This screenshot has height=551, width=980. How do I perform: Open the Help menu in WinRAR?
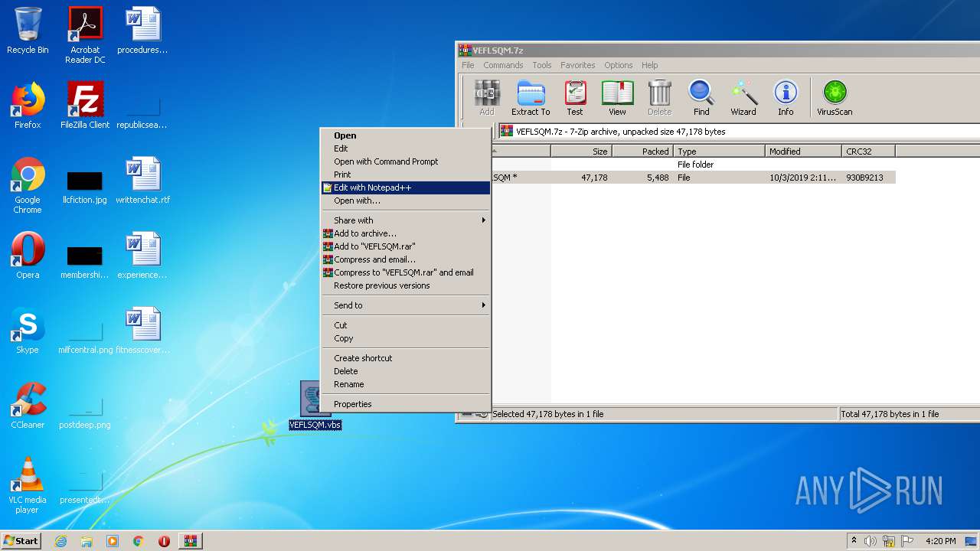tap(650, 65)
